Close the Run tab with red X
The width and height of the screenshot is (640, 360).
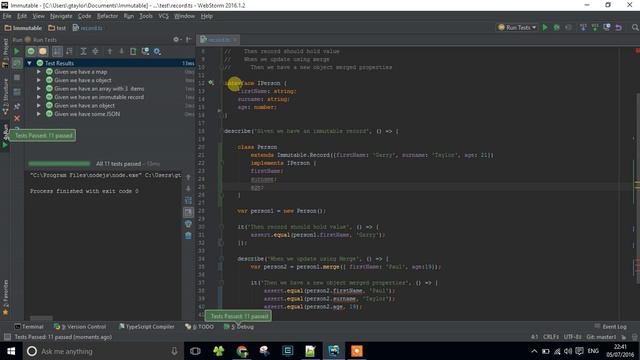17,118
